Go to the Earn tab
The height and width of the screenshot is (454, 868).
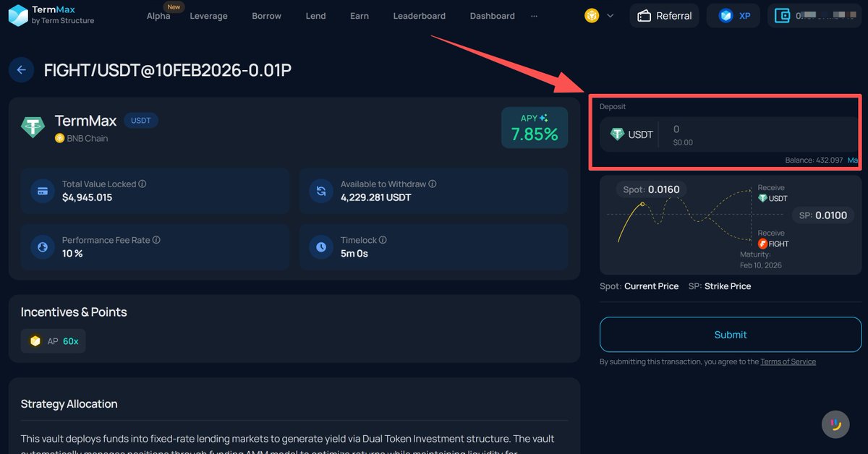(359, 16)
